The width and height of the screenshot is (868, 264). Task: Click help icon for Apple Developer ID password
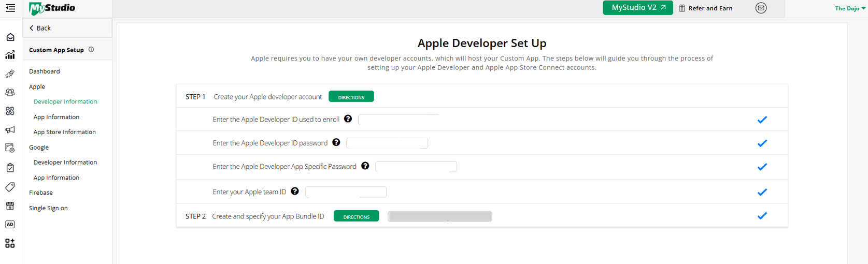click(x=336, y=142)
